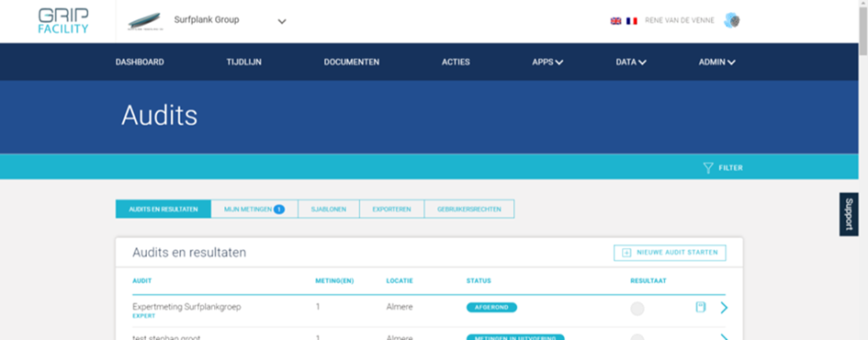The height and width of the screenshot is (340, 868).
Task: Click the measurement count 1 for Expertmeting Surfplankgroep
Action: (318, 306)
